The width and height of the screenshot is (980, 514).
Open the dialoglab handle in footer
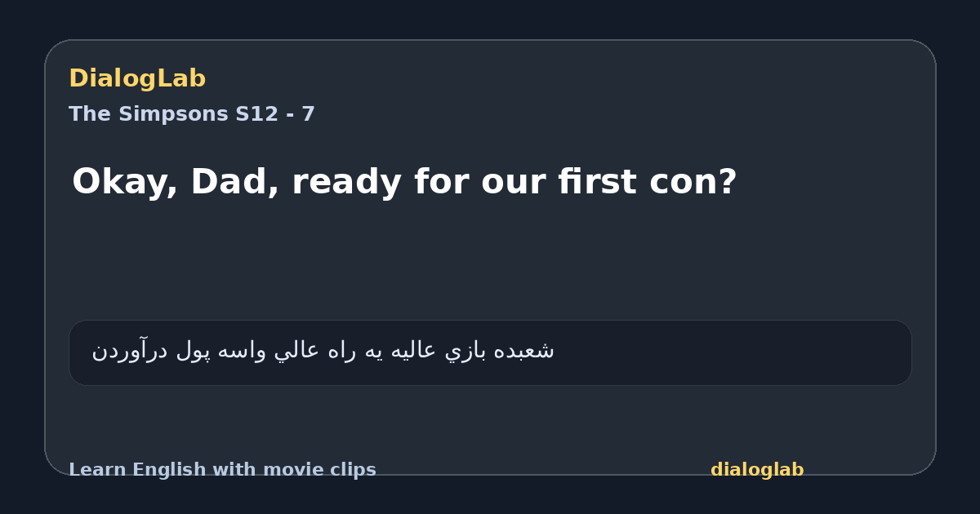(x=757, y=470)
